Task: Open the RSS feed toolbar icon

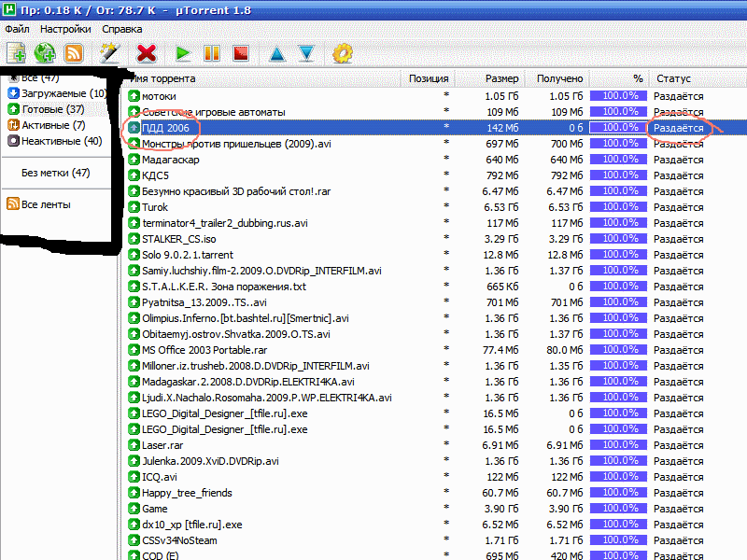Action: tap(74, 53)
